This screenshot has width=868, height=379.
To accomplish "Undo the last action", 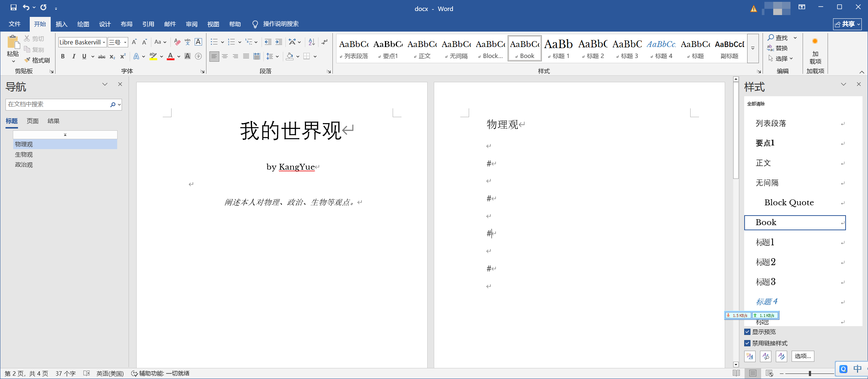I will click(x=26, y=7).
